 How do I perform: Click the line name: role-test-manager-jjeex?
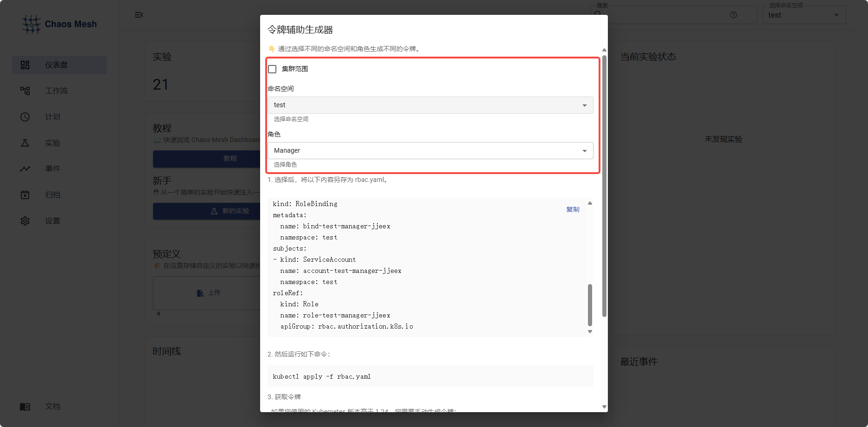[335, 316]
